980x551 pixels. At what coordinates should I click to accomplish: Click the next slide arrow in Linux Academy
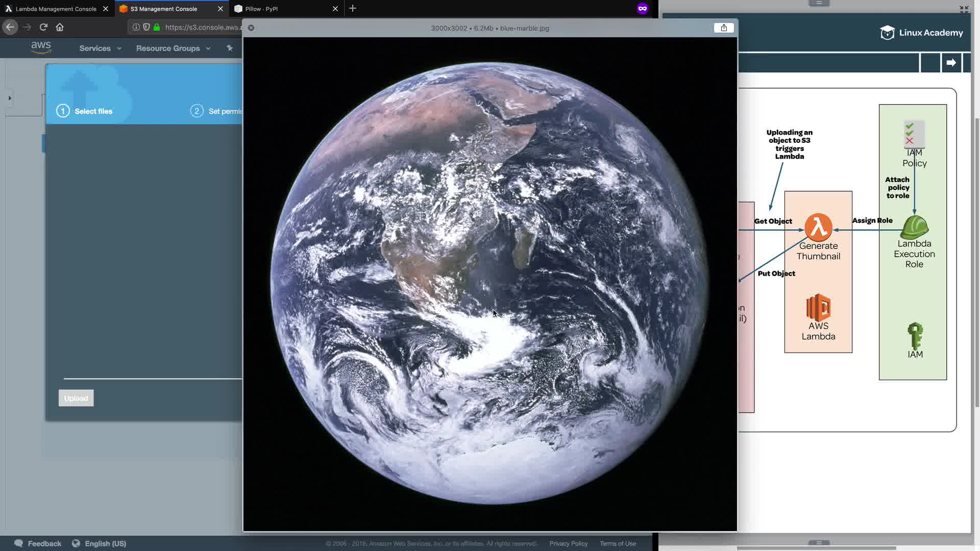coord(951,63)
